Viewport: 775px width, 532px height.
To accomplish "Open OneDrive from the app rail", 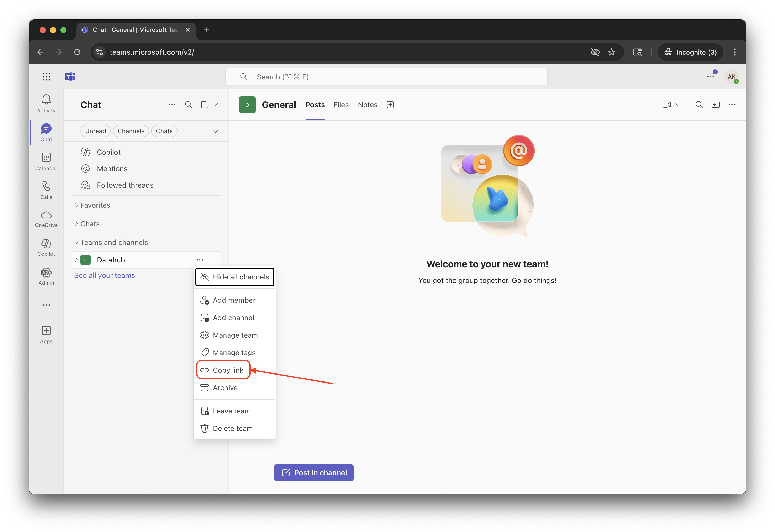I will (x=46, y=215).
